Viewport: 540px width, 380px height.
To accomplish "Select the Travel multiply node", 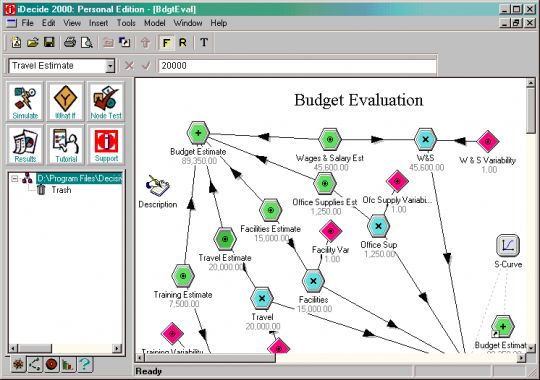I will click(262, 298).
